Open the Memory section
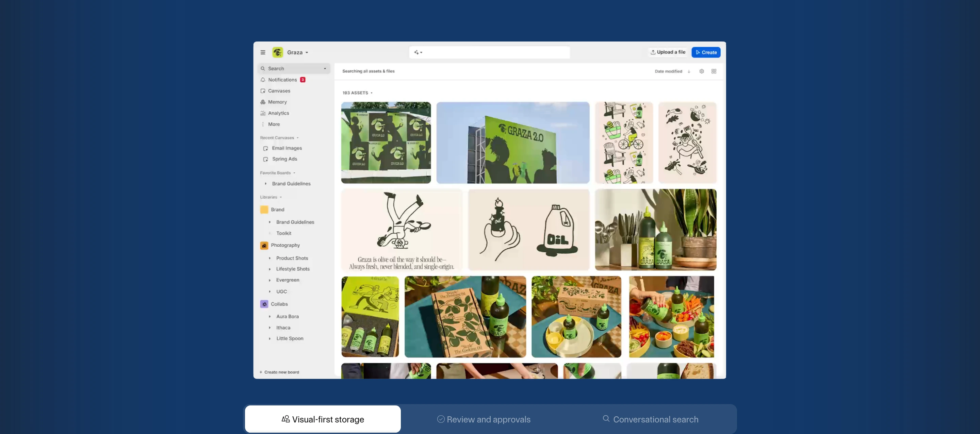Screen dimensions: 980x434 click(277, 102)
